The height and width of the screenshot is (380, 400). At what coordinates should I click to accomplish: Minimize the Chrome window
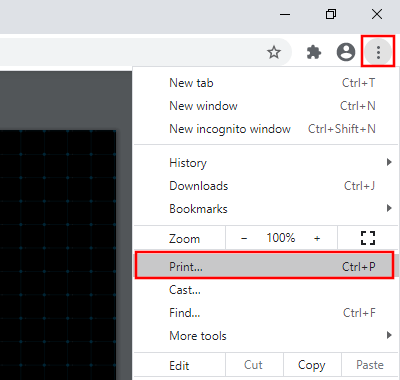285,14
